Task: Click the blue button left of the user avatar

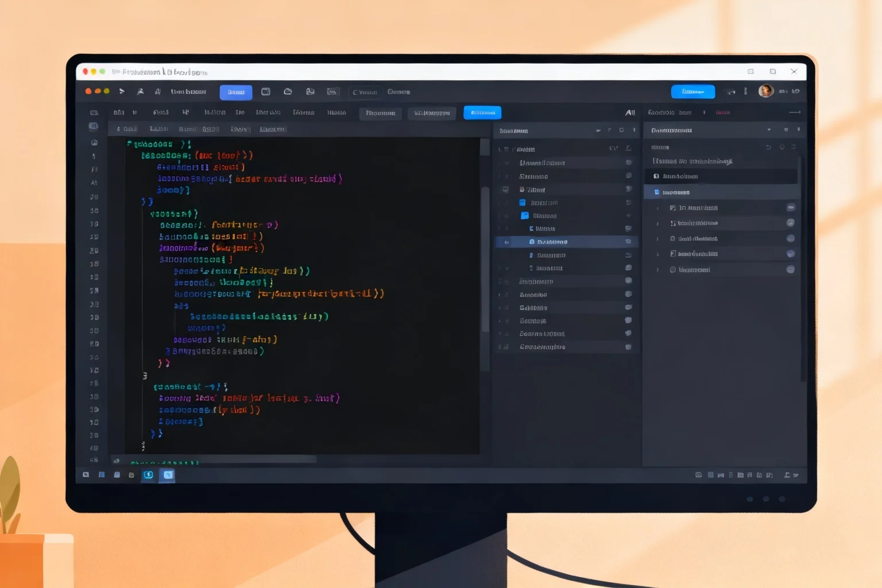Action: tap(693, 92)
